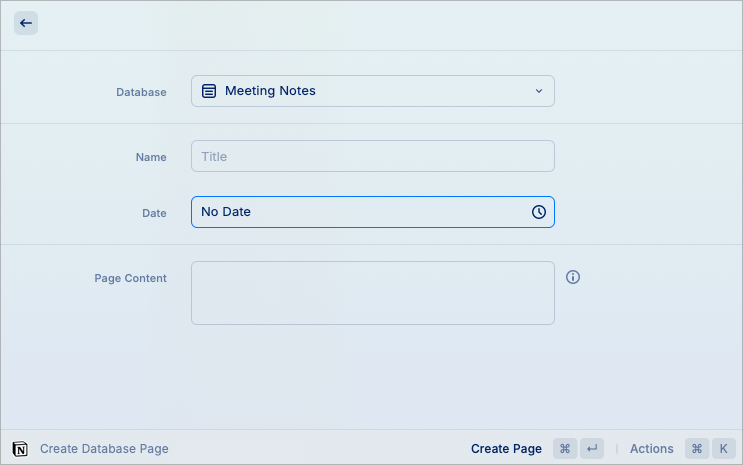
Task: Click the Enter key shortcut icon
Action: click(593, 449)
